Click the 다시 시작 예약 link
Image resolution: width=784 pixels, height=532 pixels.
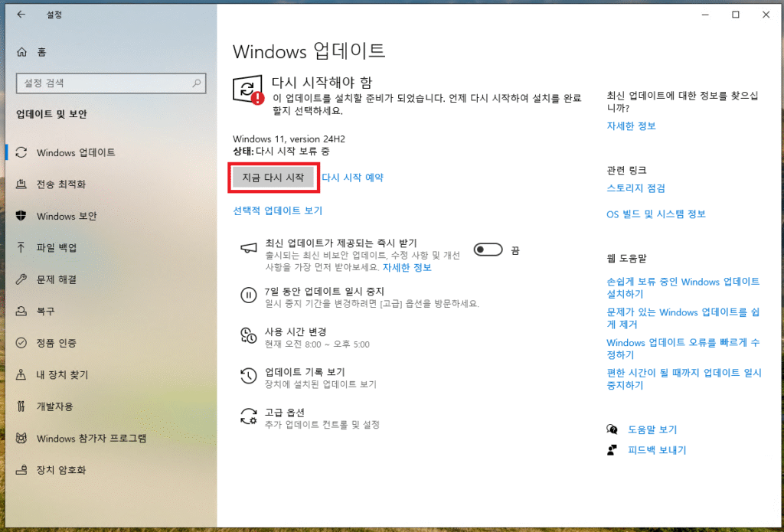pos(352,178)
